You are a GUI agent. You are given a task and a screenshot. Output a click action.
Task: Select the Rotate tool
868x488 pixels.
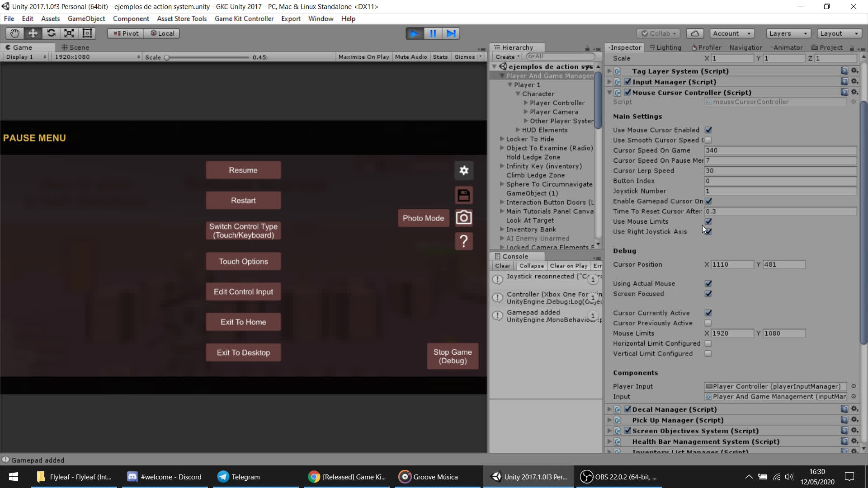pyautogui.click(x=51, y=33)
